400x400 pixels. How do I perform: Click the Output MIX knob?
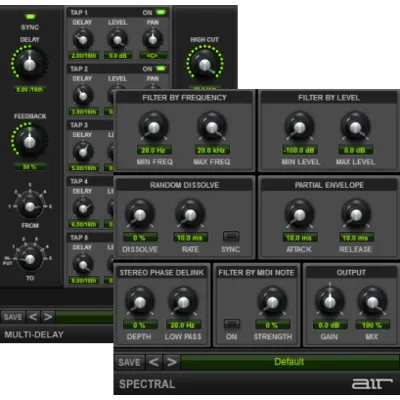(372, 302)
